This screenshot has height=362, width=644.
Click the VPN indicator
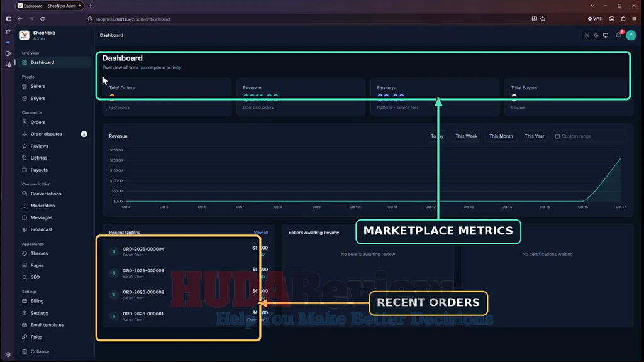(x=595, y=19)
